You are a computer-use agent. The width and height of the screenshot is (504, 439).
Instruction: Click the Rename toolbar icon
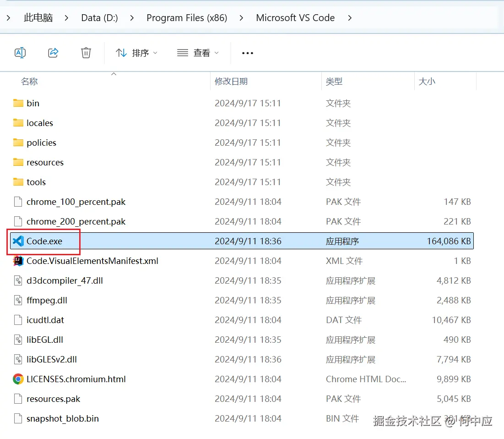tap(20, 52)
